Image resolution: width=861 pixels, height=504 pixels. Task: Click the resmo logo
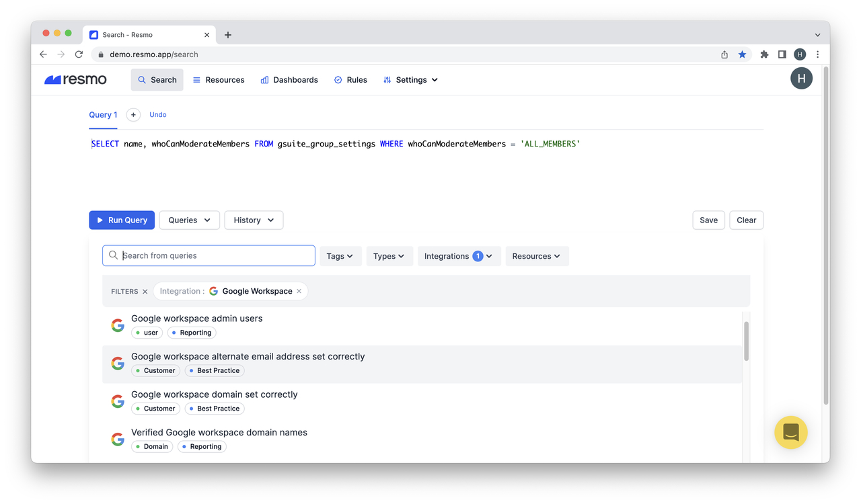75,79
